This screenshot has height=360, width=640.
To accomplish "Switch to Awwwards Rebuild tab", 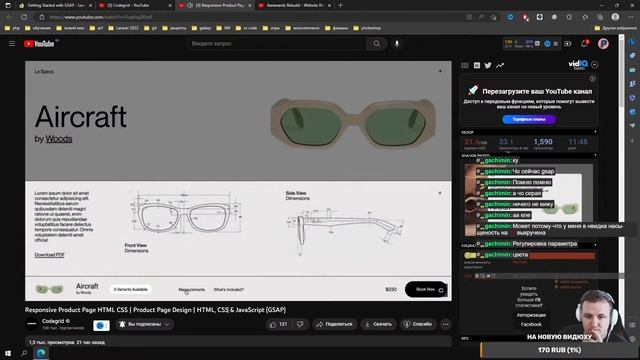I will point(294,5).
